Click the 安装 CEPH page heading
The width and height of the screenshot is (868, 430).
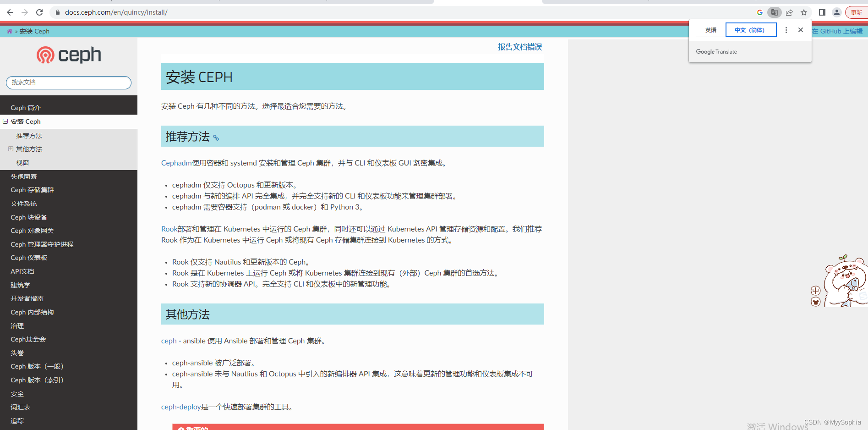click(199, 77)
